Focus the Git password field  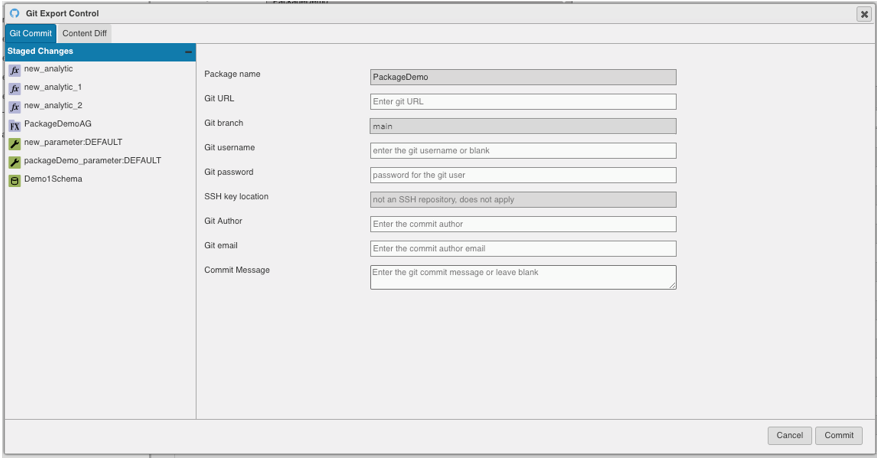click(x=523, y=175)
